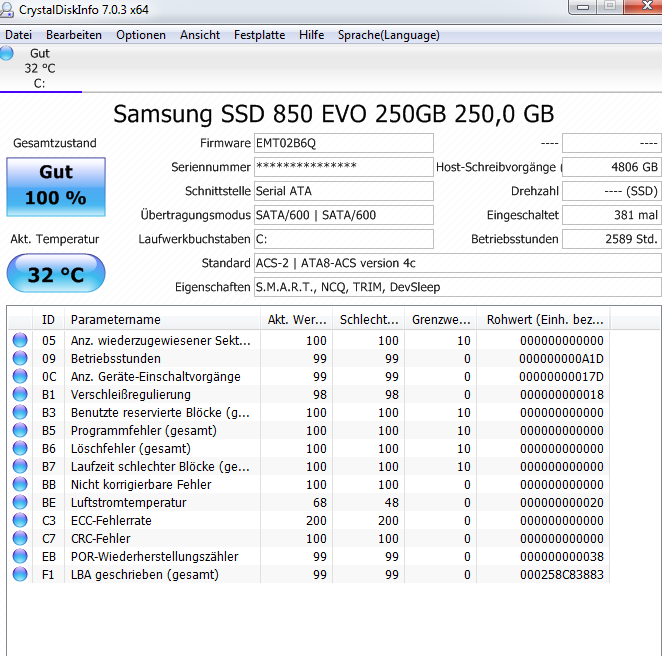Click the Übertragungsmodus field SATA/600
Image resolution: width=662 pixels, height=656 pixels.
(344, 215)
